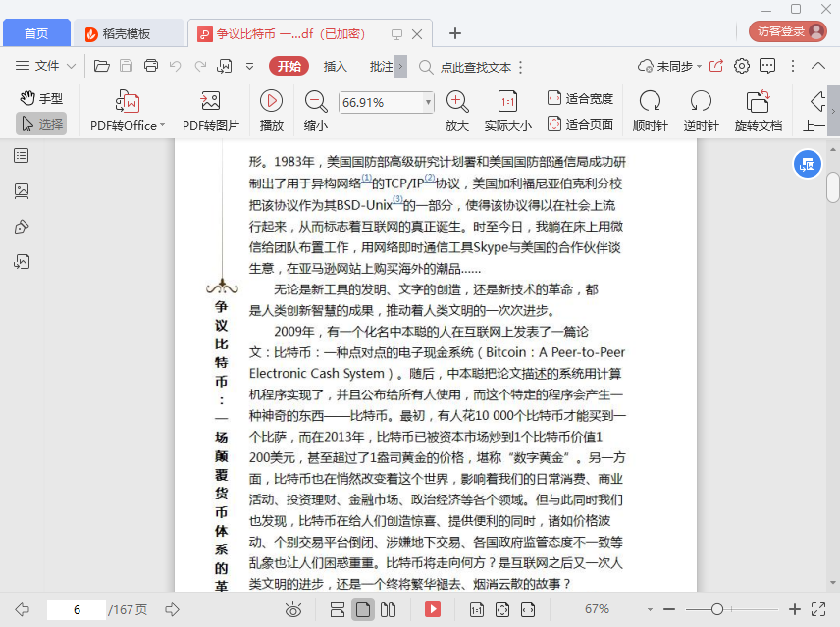
Task: Enable the 手型 hand tool
Action: coord(41,98)
